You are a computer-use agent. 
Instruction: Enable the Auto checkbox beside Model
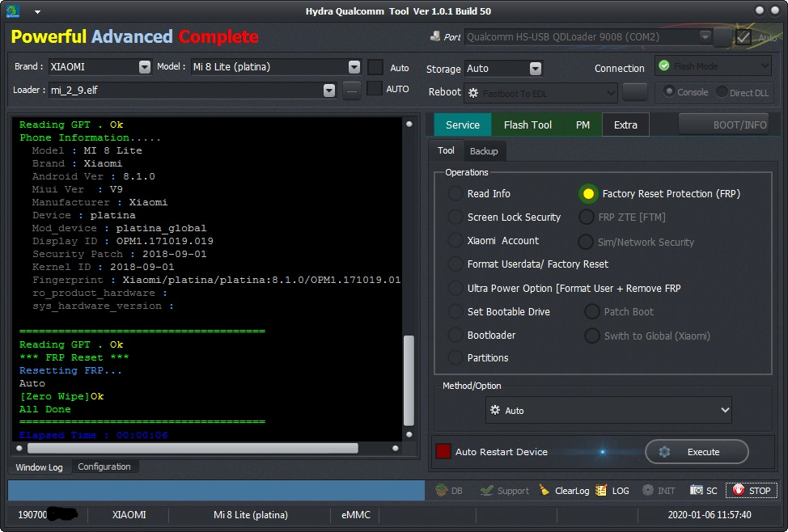pos(375,67)
